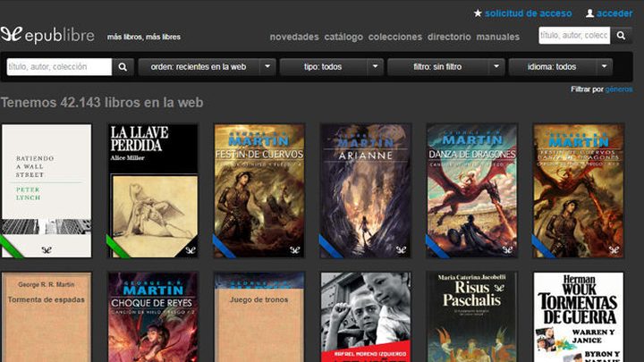Open the acceder login link
The width and height of the screenshot is (644, 362).
coord(614,13)
